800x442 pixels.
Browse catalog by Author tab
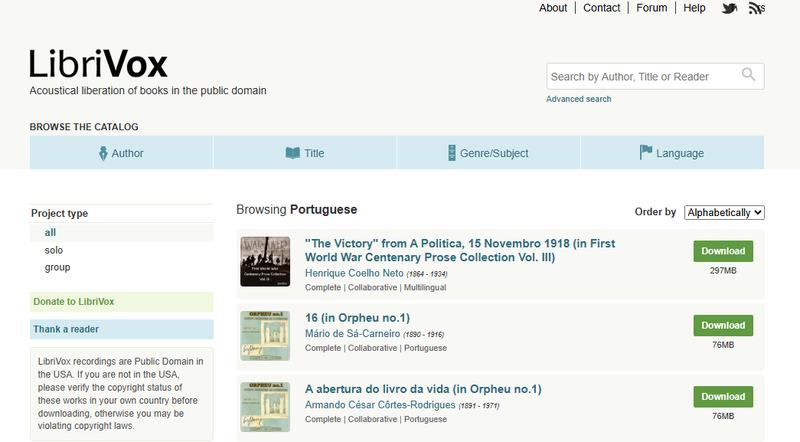pos(121,153)
